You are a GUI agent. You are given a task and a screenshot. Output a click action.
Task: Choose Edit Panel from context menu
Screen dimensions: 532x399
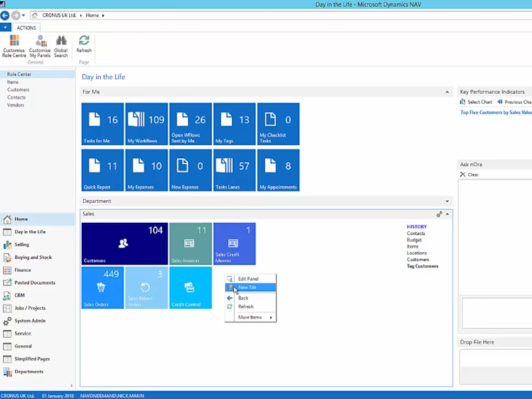[251, 279]
